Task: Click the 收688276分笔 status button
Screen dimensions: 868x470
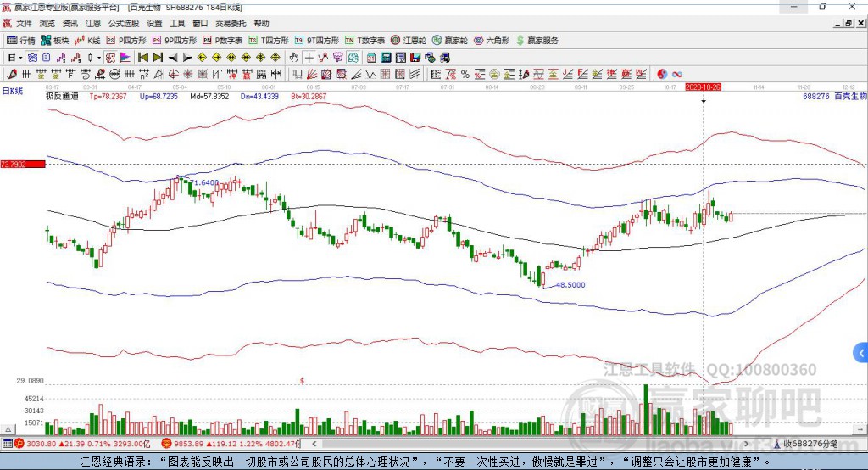Action: (x=805, y=444)
